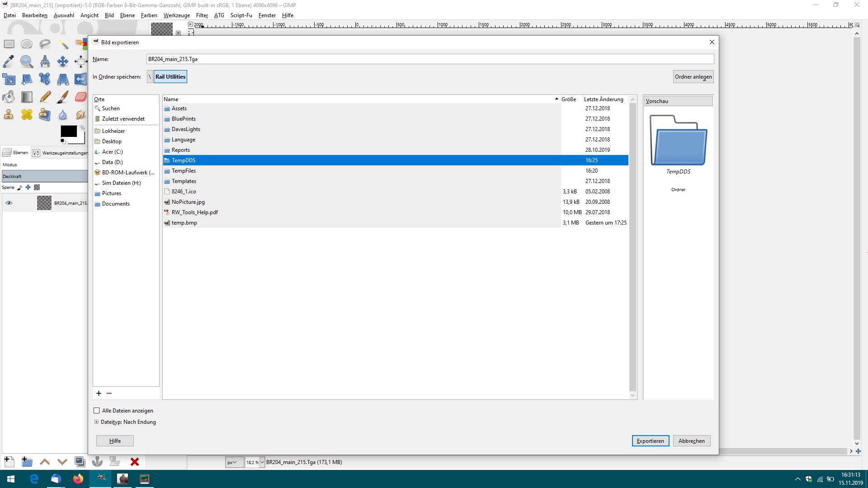Select the Heal tool bandage icon
This screenshot has height=488, width=868.
tap(27, 115)
